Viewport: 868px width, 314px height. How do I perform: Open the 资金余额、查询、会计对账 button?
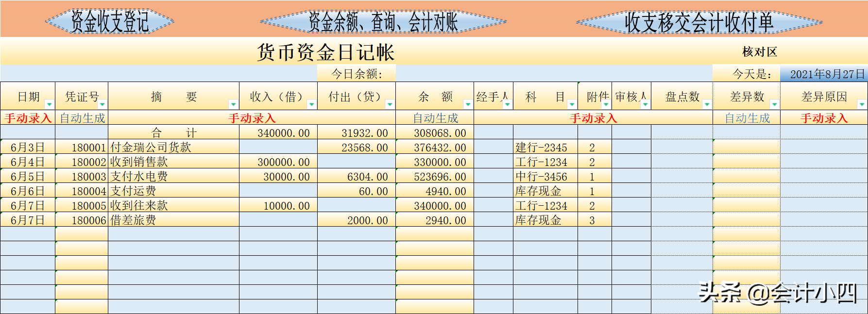pyautogui.click(x=383, y=21)
